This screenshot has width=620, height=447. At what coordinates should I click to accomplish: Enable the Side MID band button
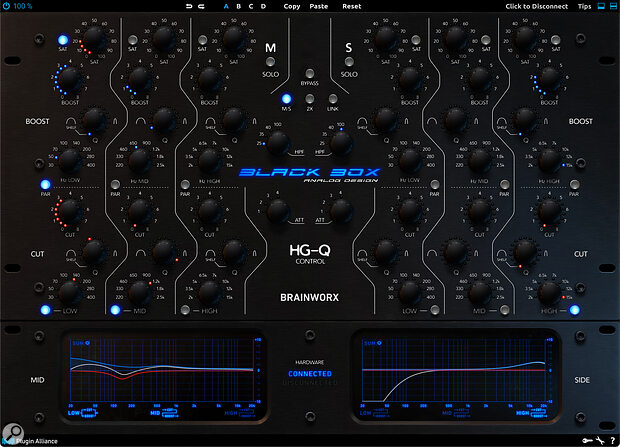click(504, 310)
